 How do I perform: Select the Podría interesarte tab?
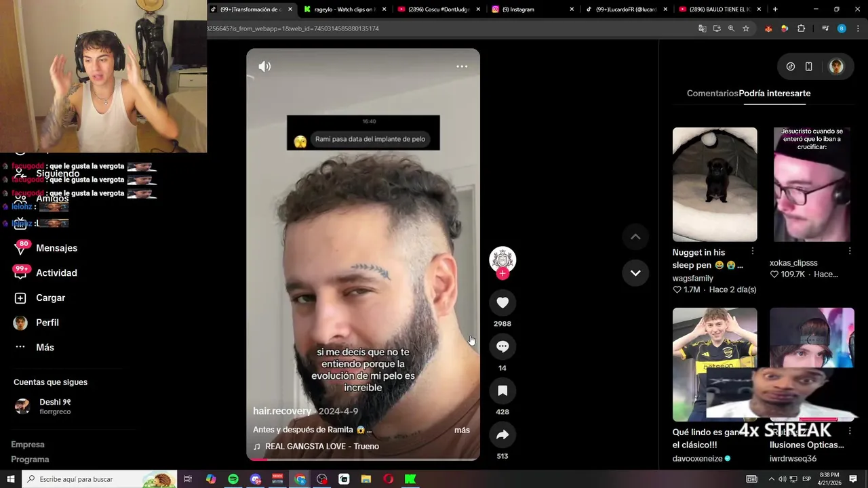(774, 94)
